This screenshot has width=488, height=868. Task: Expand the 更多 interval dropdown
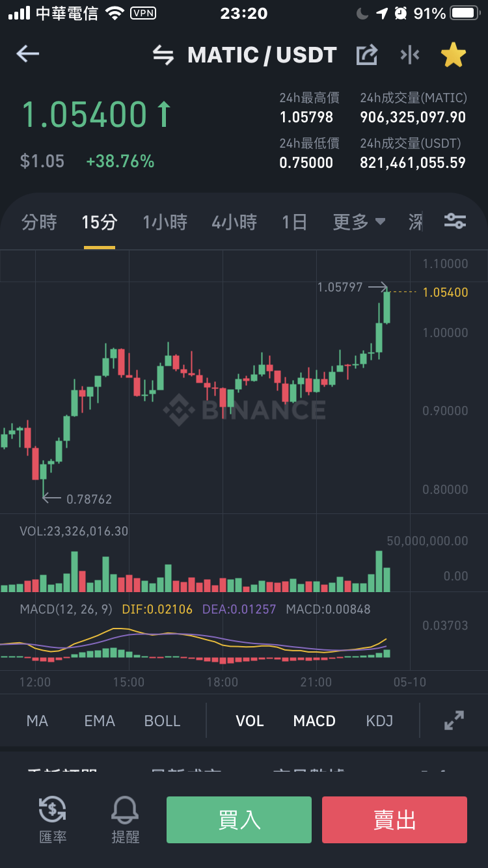(x=359, y=222)
